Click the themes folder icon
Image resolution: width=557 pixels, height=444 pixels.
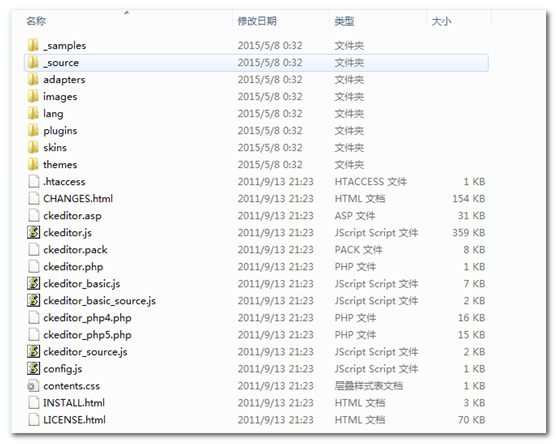(x=33, y=164)
